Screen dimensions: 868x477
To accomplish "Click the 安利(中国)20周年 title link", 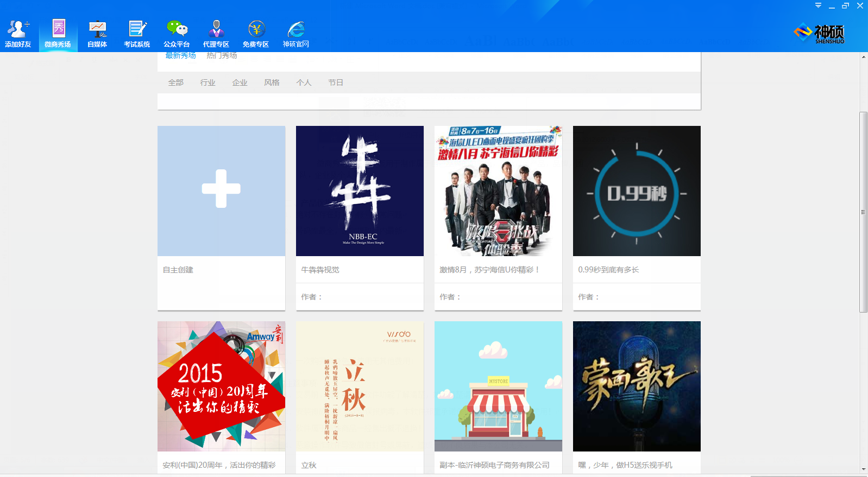I will coord(219,465).
